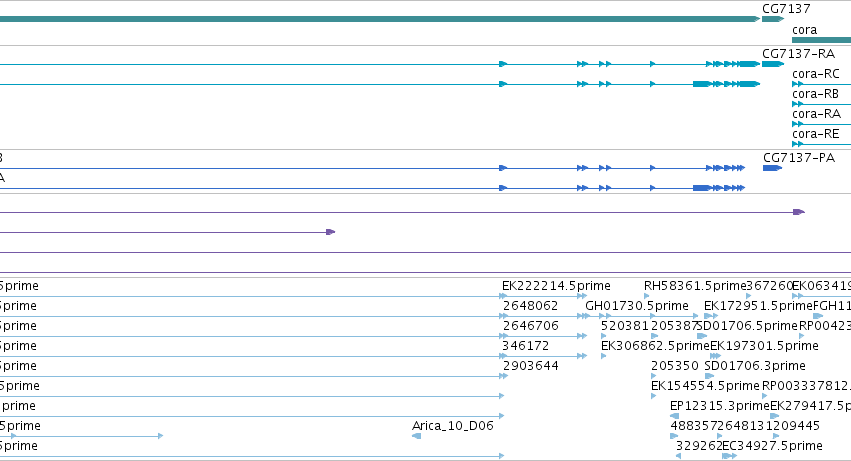The width and height of the screenshot is (851, 461).
Task: Click the 205387 feature label
Action: point(674,326)
